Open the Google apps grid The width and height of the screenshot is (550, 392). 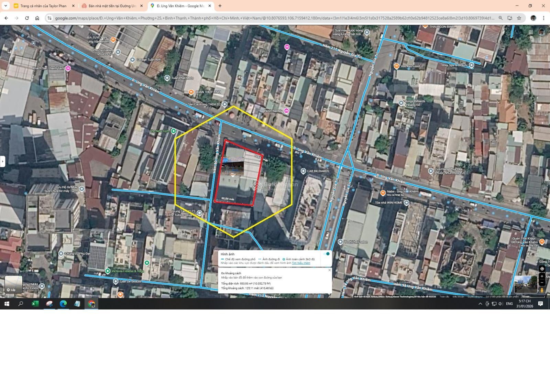[x=531, y=32]
